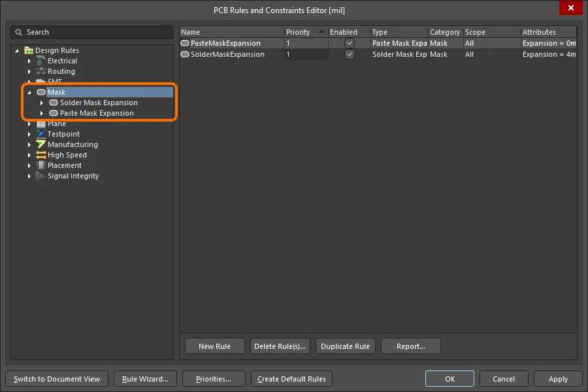Click the Cancel button
This screenshot has width=588, height=392.
point(504,379)
